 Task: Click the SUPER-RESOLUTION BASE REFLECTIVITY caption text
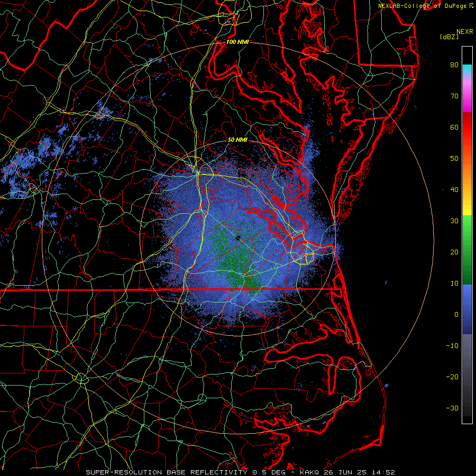click(167, 472)
